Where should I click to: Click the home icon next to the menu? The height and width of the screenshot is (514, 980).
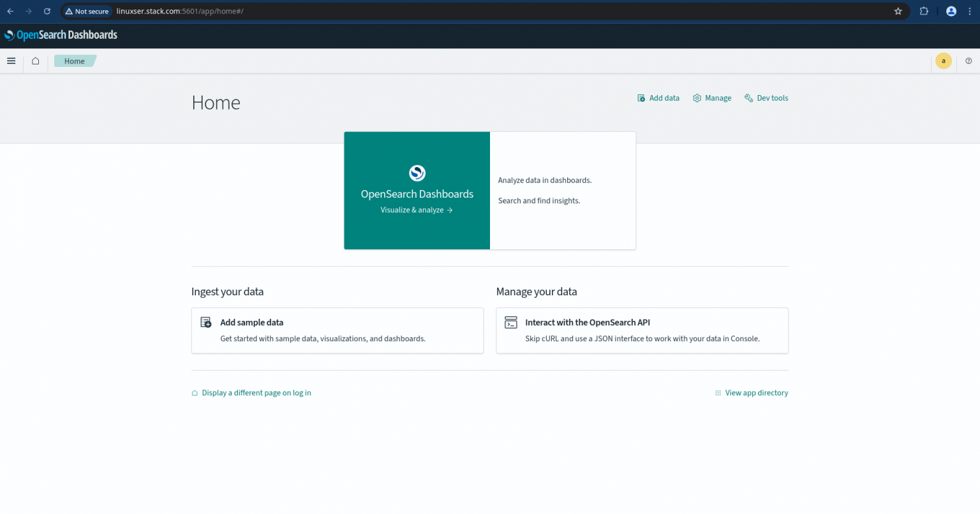coord(35,61)
